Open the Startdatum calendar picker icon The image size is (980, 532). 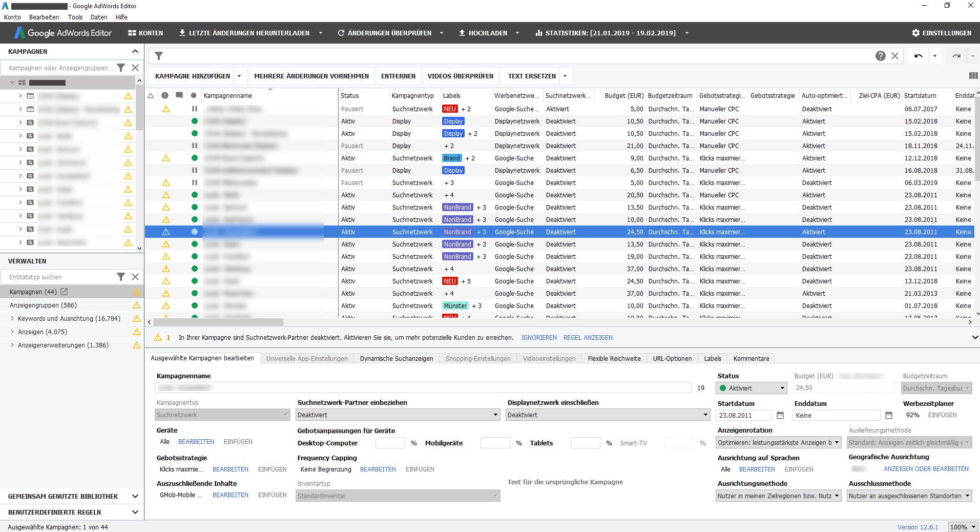(780, 415)
